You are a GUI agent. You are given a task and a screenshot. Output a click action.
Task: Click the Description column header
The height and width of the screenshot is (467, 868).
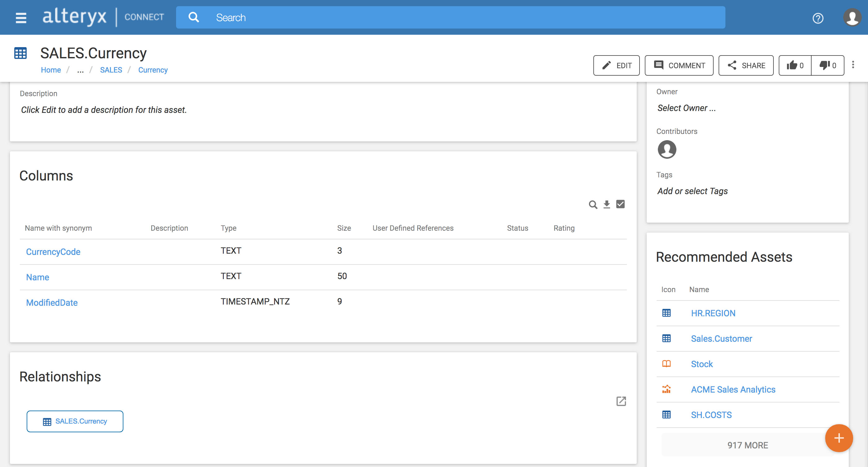[x=169, y=228]
